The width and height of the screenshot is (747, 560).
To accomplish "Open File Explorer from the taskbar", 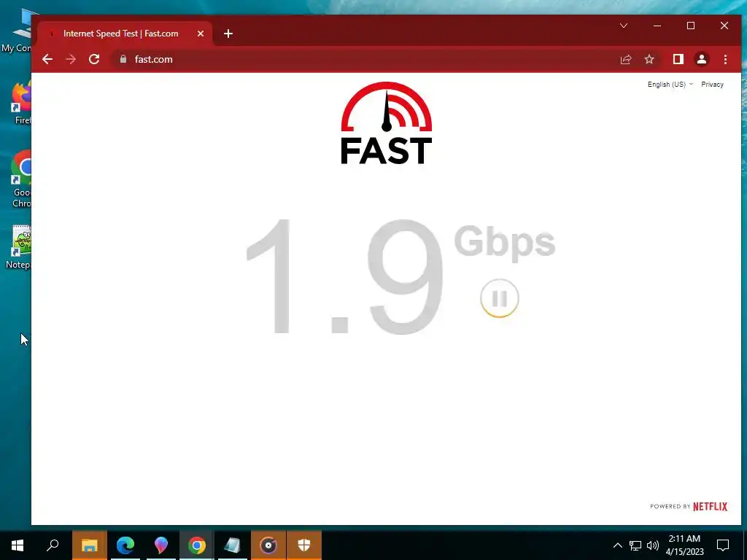I will pyautogui.click(x=89, y=545).
